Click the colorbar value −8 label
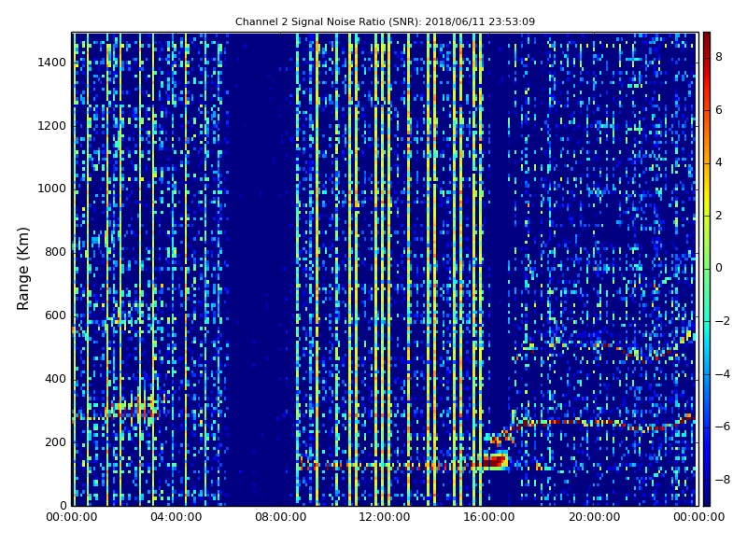This screenshot has width=747, height=560. pyautogui.click(x=723, y=480)
